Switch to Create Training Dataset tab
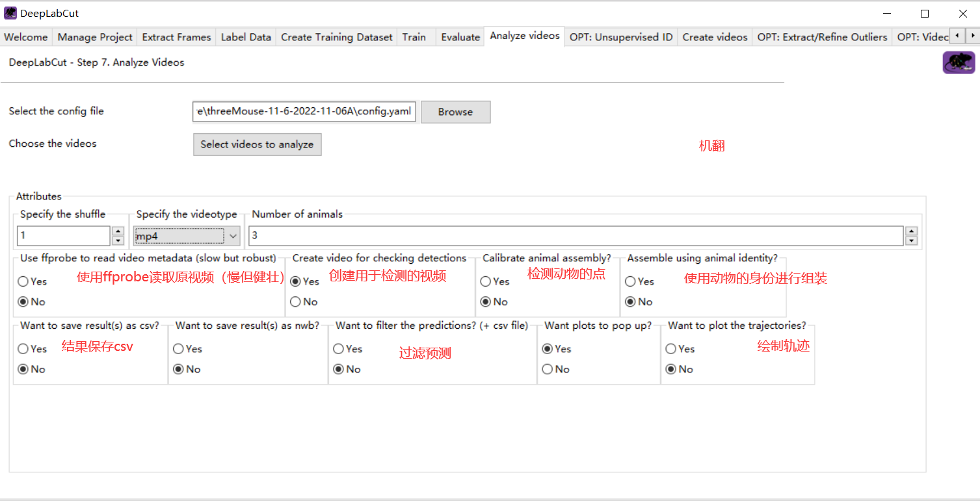 (x=337, y=37)
